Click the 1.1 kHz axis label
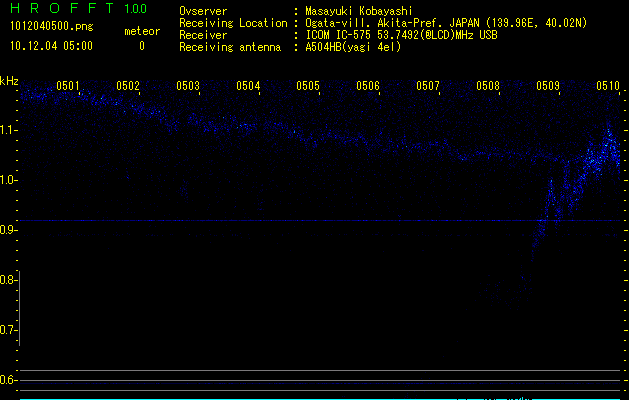The height and width of the screenshot is (400, 629). (9, 130)
